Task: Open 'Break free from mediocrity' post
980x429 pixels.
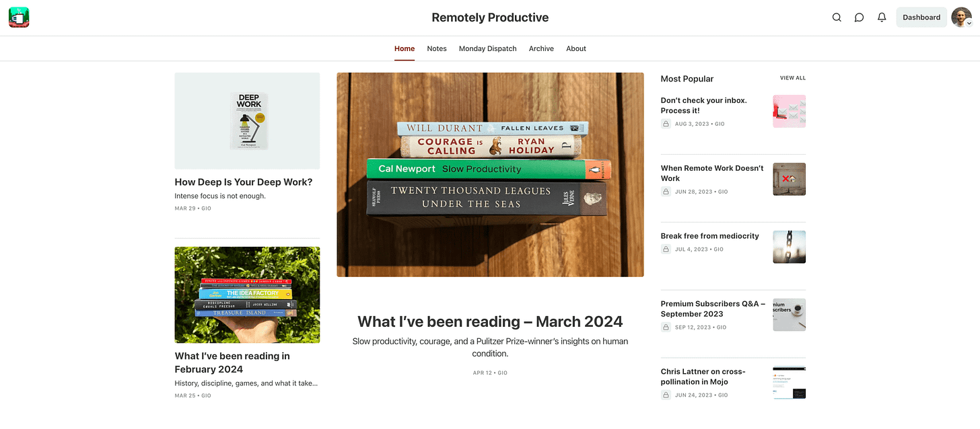Action: pos(709,236)
